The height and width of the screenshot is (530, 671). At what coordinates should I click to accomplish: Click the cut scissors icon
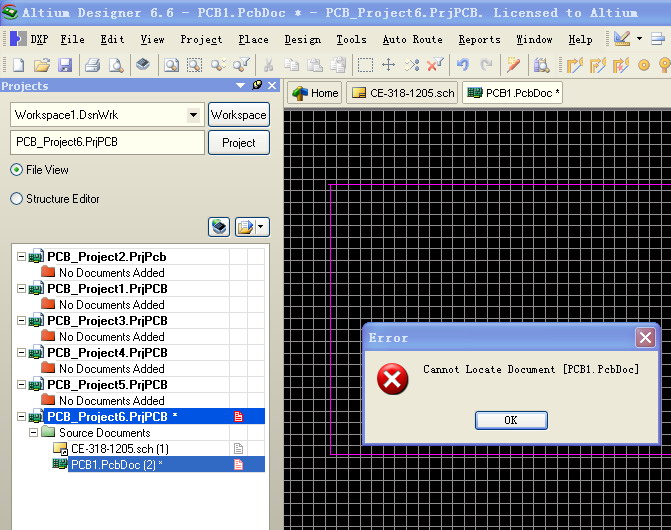tap(268, 65)
